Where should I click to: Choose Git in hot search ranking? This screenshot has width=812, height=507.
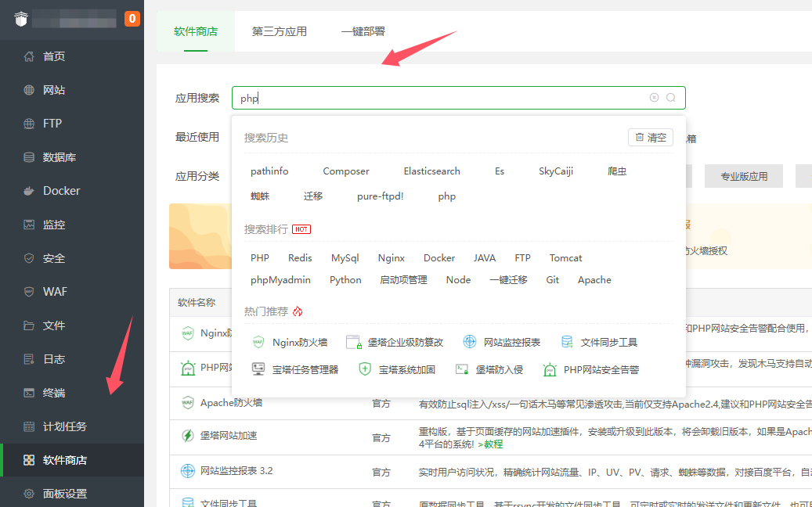tap(552, 280)
